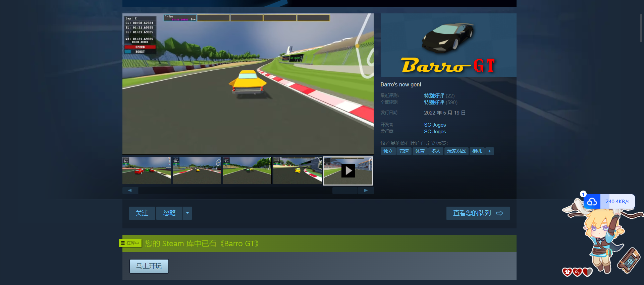Select the 独立 tag

(x=388, y=151)
